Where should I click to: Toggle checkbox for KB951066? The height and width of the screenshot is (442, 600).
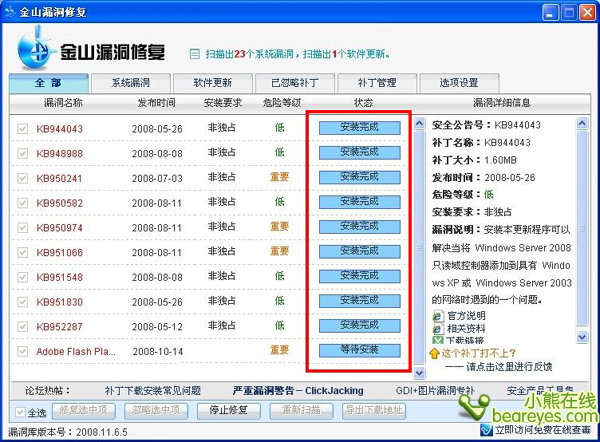pos(23,253)
